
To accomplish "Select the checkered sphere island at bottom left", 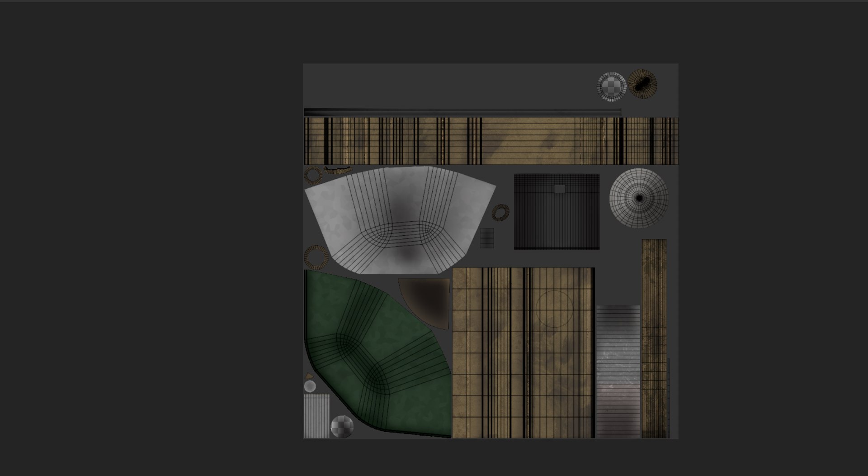I will pyautogui.click(x=342, y=426).
